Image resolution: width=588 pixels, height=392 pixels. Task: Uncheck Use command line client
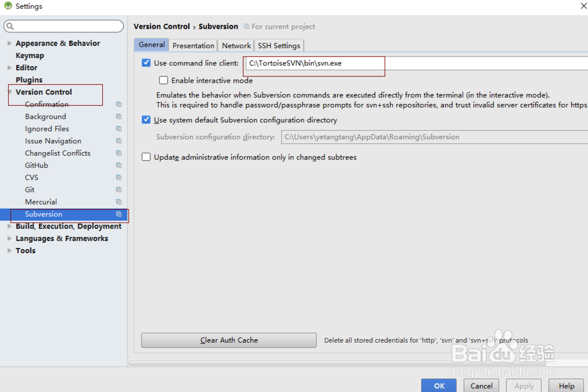146,62
